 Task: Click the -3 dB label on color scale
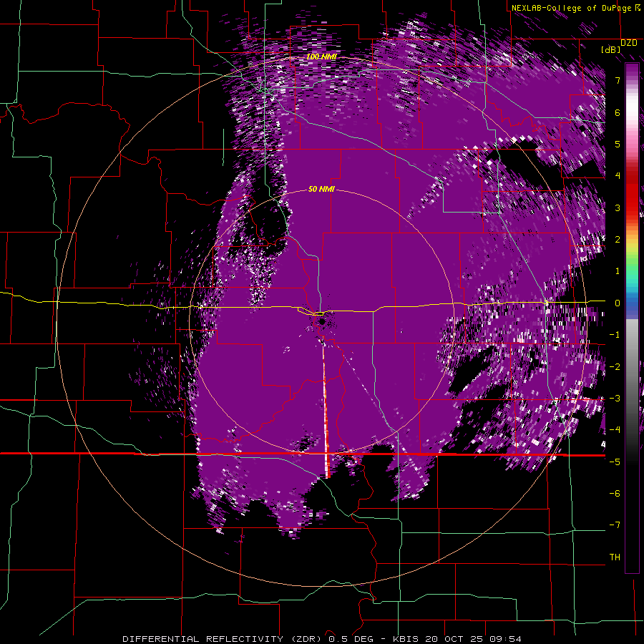615,398
